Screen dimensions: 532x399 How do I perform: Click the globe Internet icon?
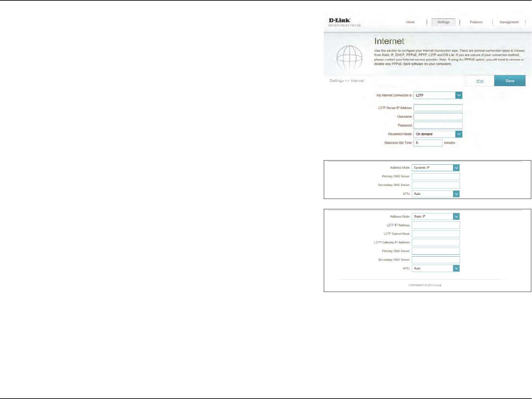tap(349, 58)
